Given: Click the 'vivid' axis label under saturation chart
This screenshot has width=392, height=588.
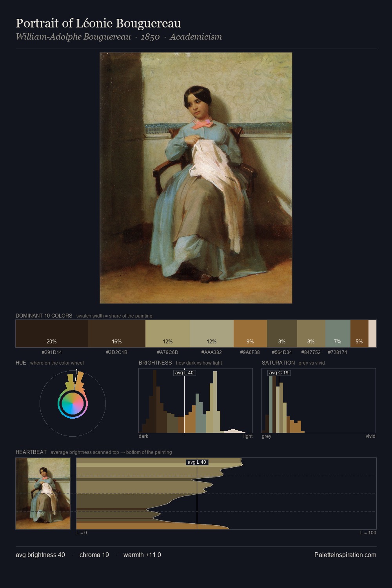Looking at the screenshot, I should coord(370,436).
